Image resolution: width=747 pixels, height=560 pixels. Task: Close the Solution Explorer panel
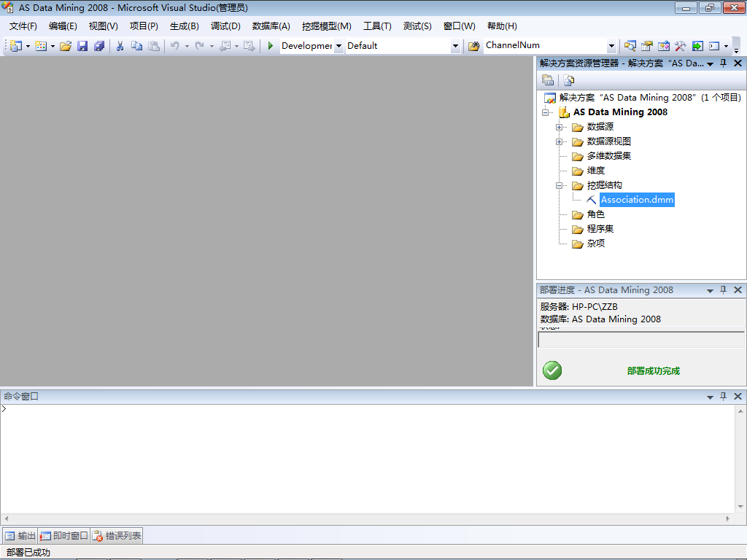tap(738, 63)
